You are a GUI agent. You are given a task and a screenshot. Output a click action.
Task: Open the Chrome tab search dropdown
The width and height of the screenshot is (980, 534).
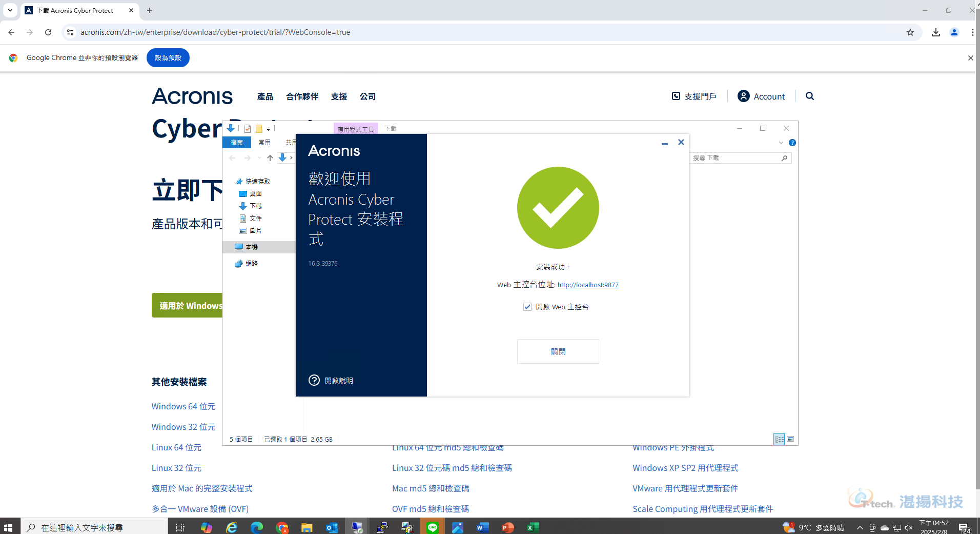coord(10,10)
